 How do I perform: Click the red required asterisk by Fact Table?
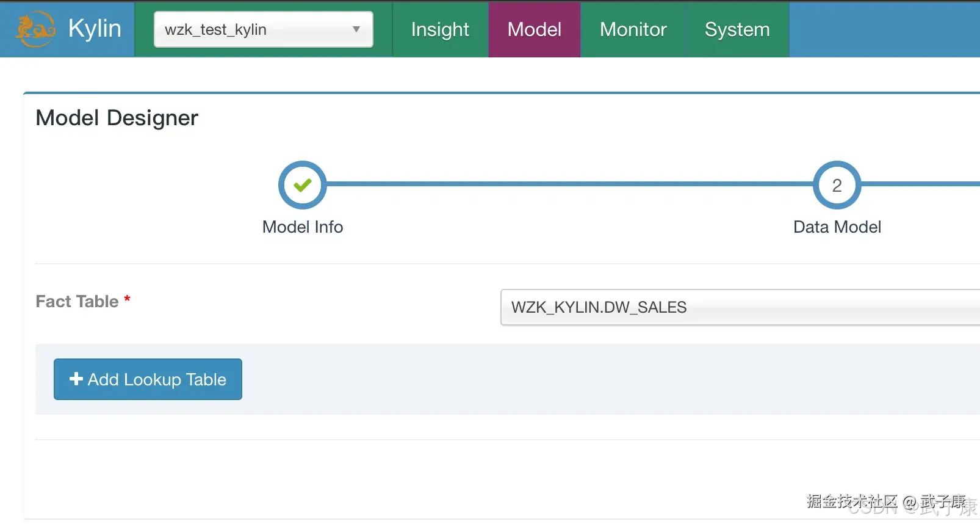click(x=128, y=299)
